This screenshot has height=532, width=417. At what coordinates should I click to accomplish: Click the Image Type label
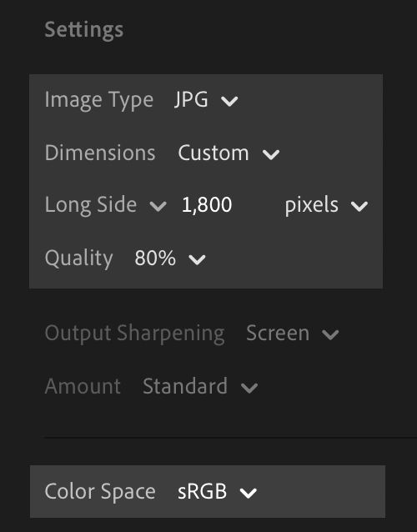coord(99,101)
